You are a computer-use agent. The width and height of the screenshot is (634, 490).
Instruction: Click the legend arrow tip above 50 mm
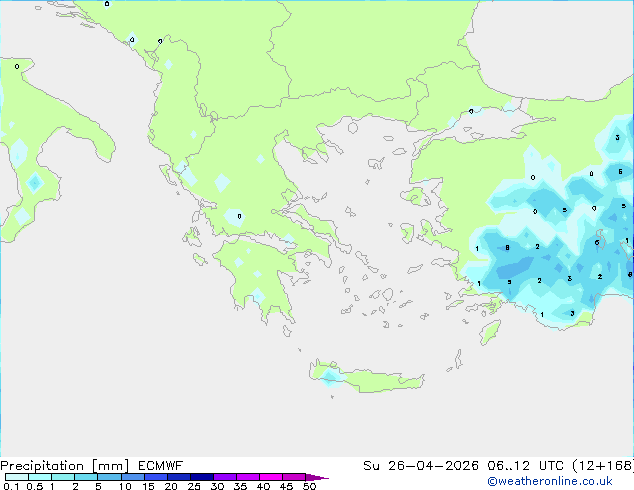(317, 477)
